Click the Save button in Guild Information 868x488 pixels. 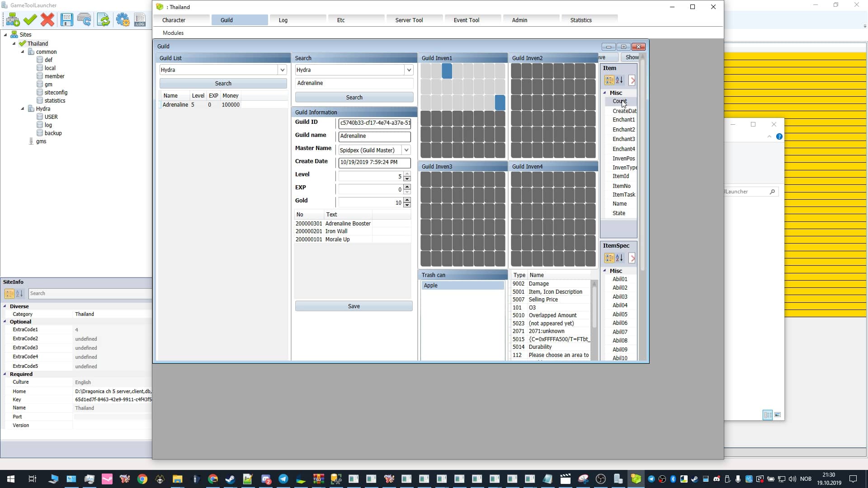pos(354,306)
